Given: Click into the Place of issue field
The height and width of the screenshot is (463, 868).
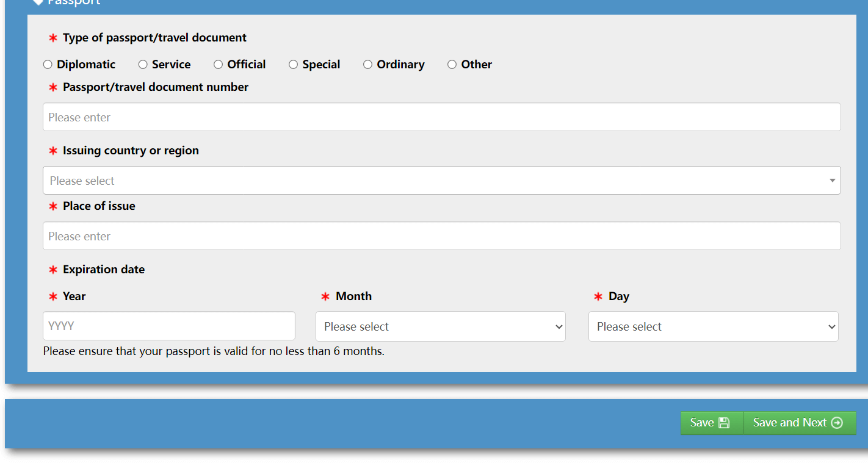Looking at the screenshot, I should (x=441, y=236).
